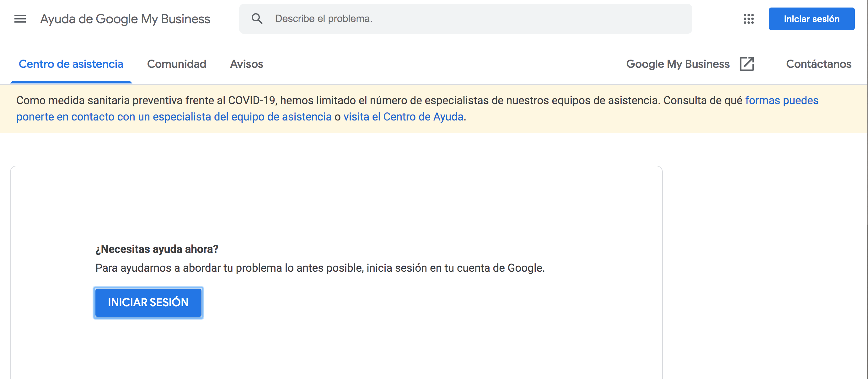Follow the 'Google My Business' navigation link

pos(678,64)
